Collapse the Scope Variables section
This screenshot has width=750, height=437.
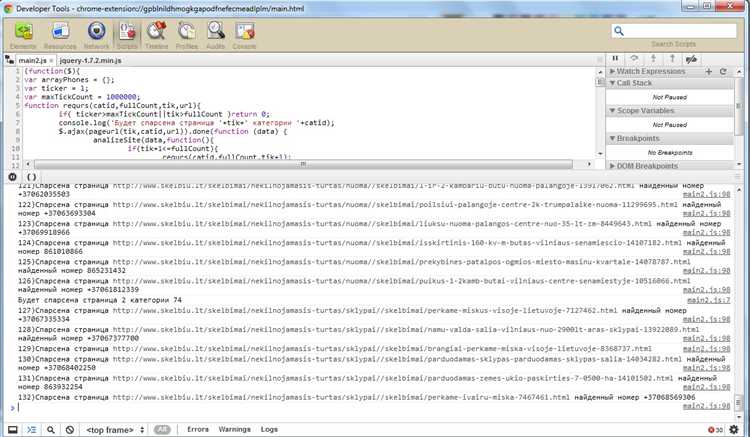click(670, 111)
